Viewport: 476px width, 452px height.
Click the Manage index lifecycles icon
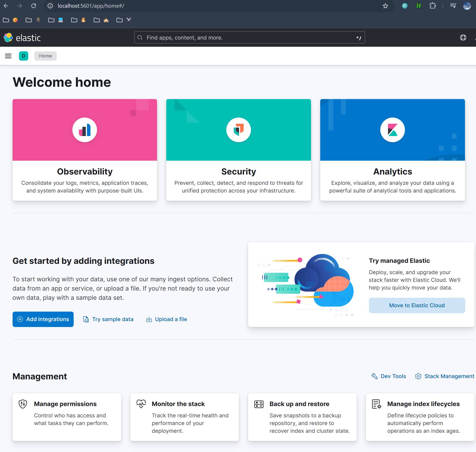(x=376, y=404)
